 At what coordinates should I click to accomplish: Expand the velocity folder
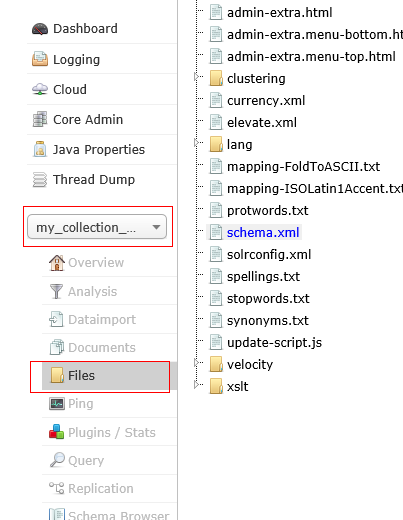tap(196, 363)
